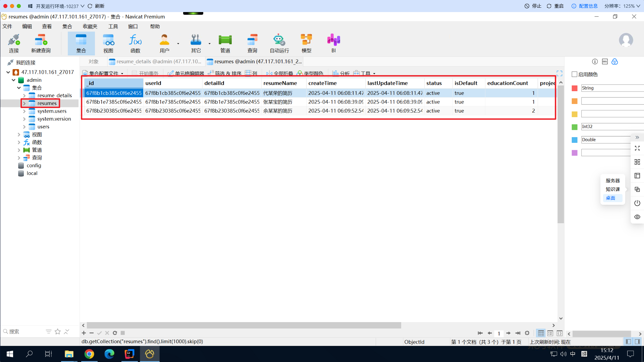Select the 集合 (Collection) toolbar icon
644x362 pixels.
pos(81,44)
